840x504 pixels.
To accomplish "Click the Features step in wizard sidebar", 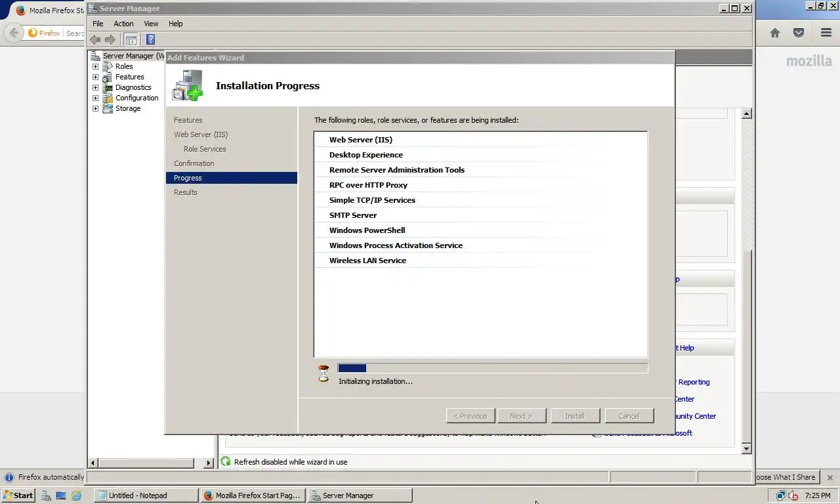I will click(188, 120).
